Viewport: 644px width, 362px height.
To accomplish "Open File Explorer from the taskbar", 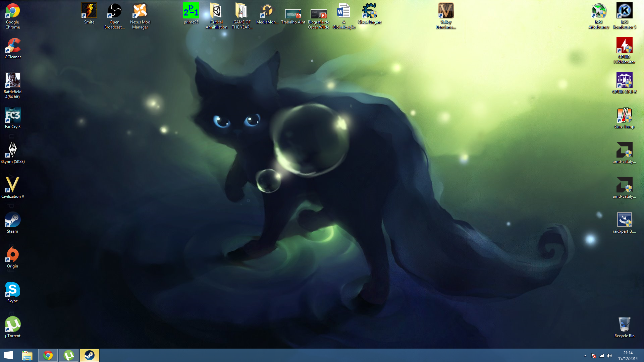I will pyautogui.click(x=27, y=355).
